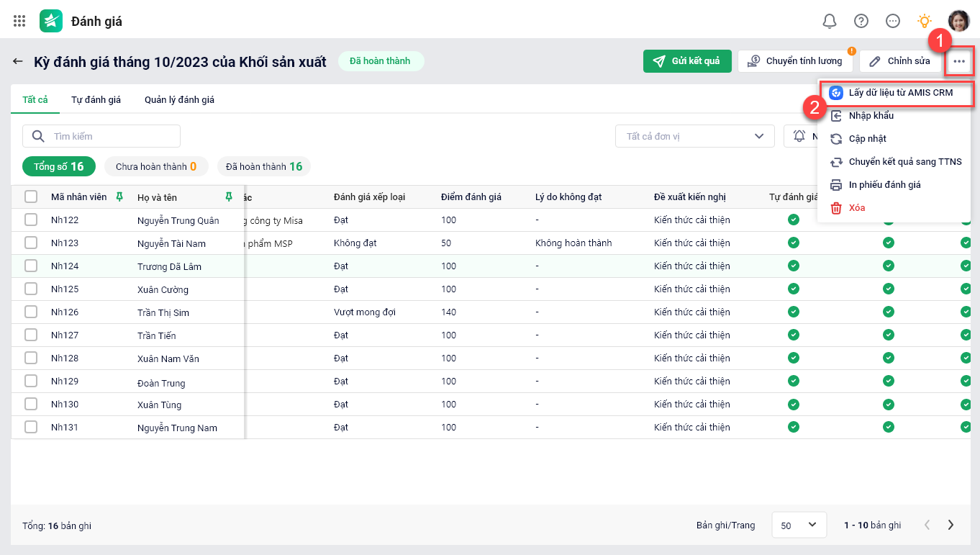Click the lightbulb suggestions icon
The width and height of the screenshot is (980, 555).
pos(925,21)
